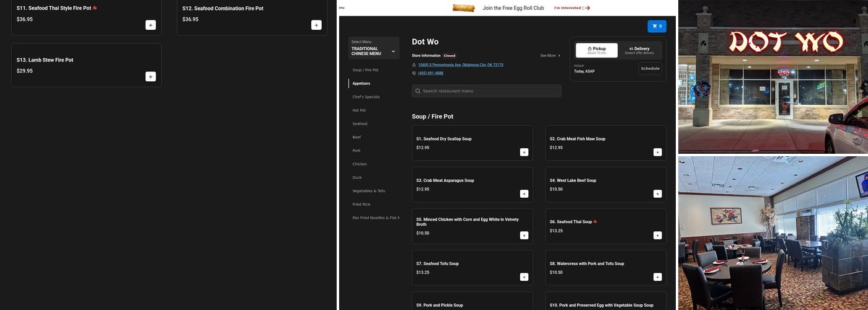Viewport: 868px width, 310px height.
Task: Click the Schedule pickup button
Action: click(650, 68)
